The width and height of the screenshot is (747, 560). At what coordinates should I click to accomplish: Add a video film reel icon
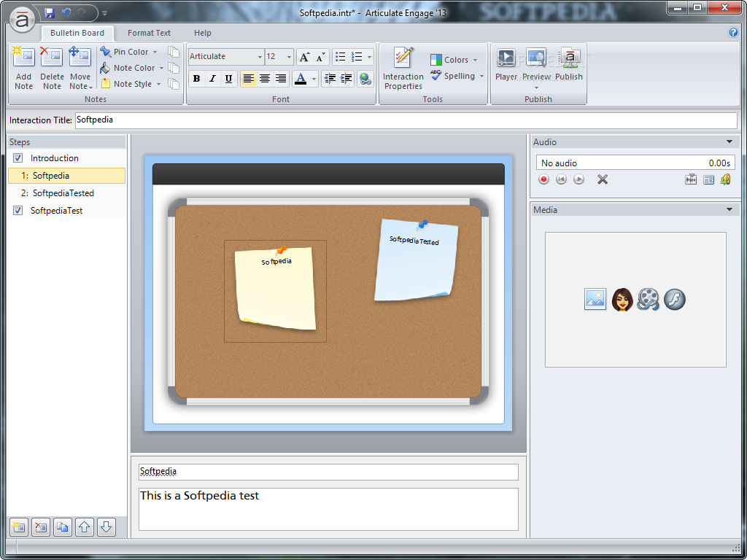649,300
